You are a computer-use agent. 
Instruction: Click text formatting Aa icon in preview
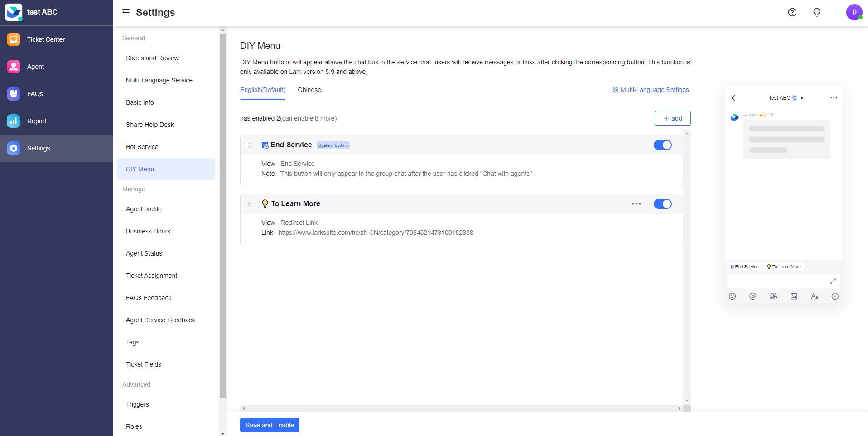(815, 296)
